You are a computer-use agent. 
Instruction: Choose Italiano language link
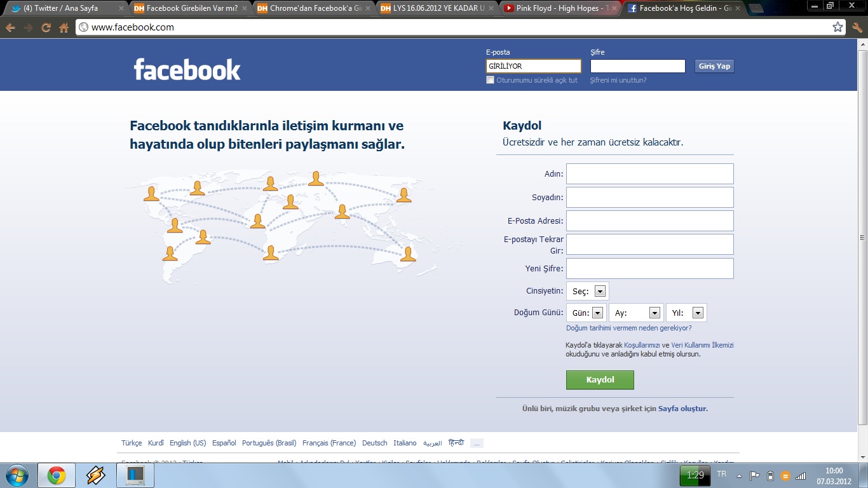405,443
